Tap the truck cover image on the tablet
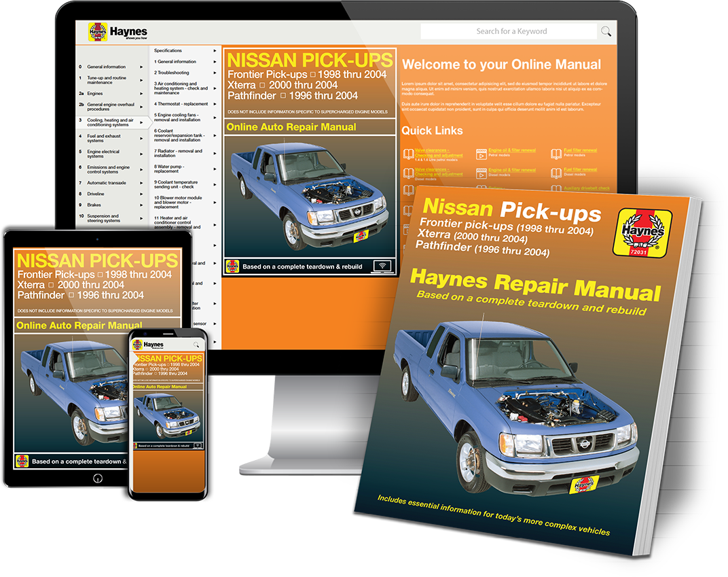Screen dimensions: 728x577 pyautogui.click(x=73, y=393)
